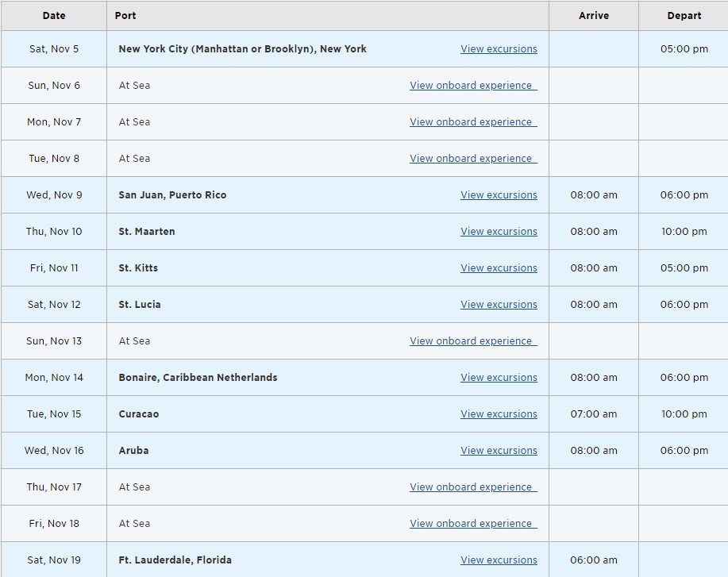Screen dimensions: 728x577
Task: Open View excursions for St. Kitts
Action: pos(499,267)
